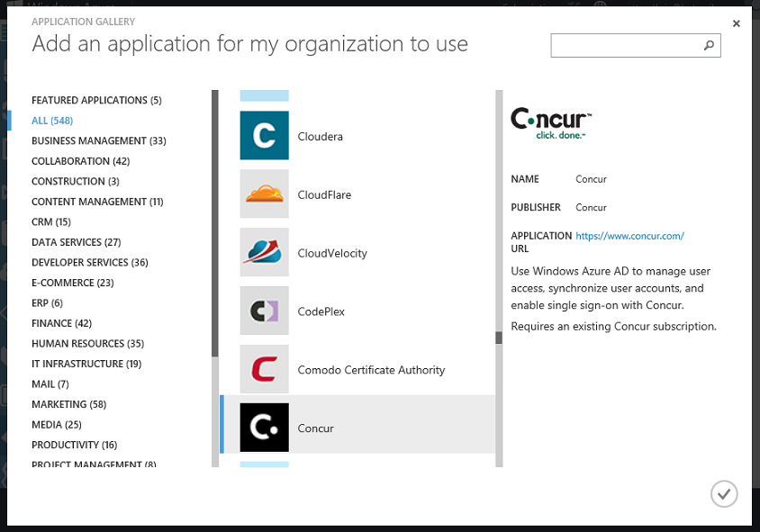The height and width of the screenshot is (532, 760).
Task: Click the search magnifier icon
Action: pyautogui.click(x=709, y=45)
